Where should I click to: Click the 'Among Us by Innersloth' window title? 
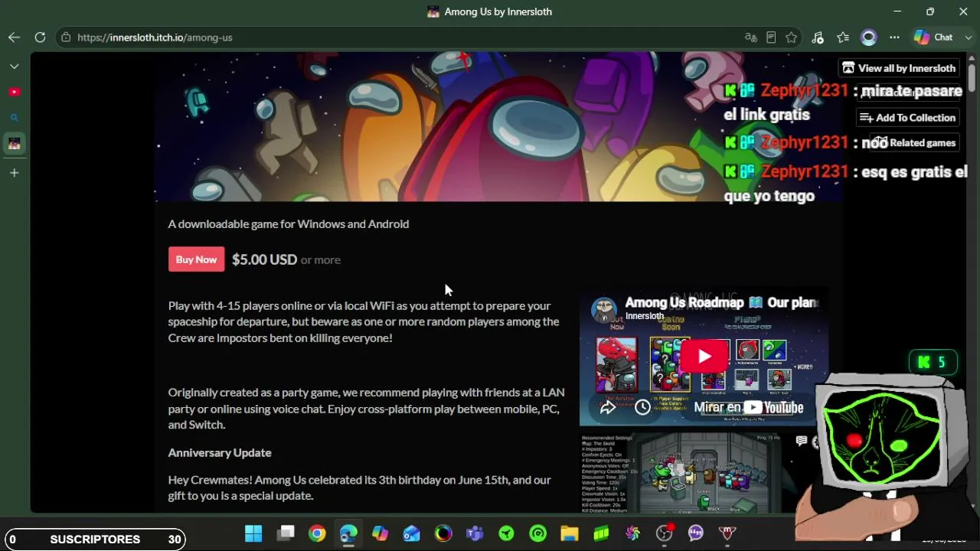point(498,11)
